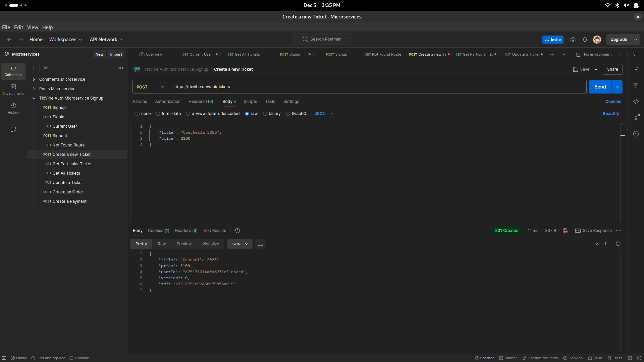The width and height of the screenshot is (644, 362).
Task: Click the Save response icon
Action: click(x=578, y=230)
